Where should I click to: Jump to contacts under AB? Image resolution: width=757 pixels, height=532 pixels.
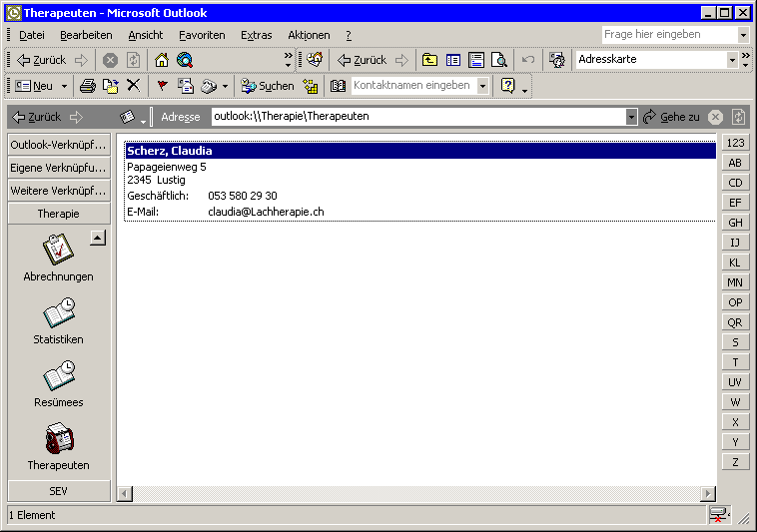(x=735, y=163)
